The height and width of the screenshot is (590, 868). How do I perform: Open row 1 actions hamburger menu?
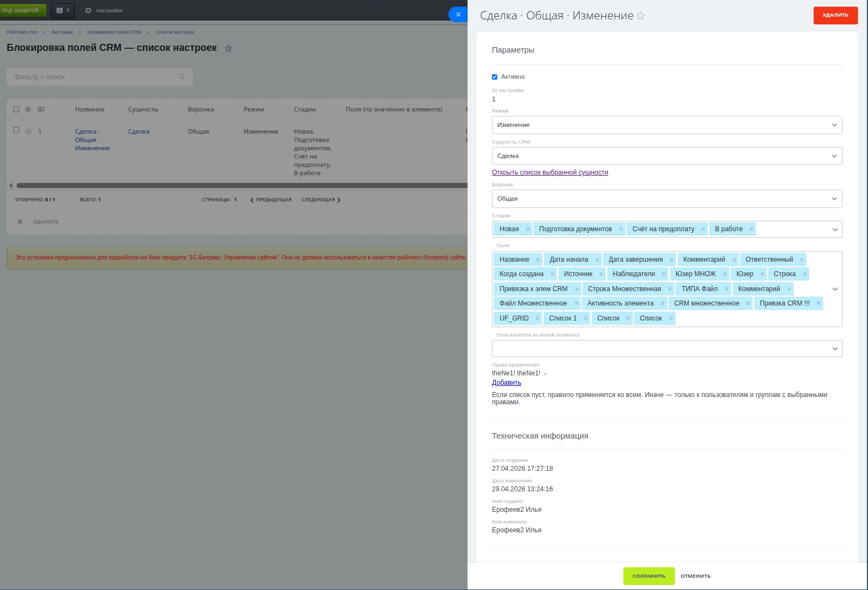click(x=28, y=131)
